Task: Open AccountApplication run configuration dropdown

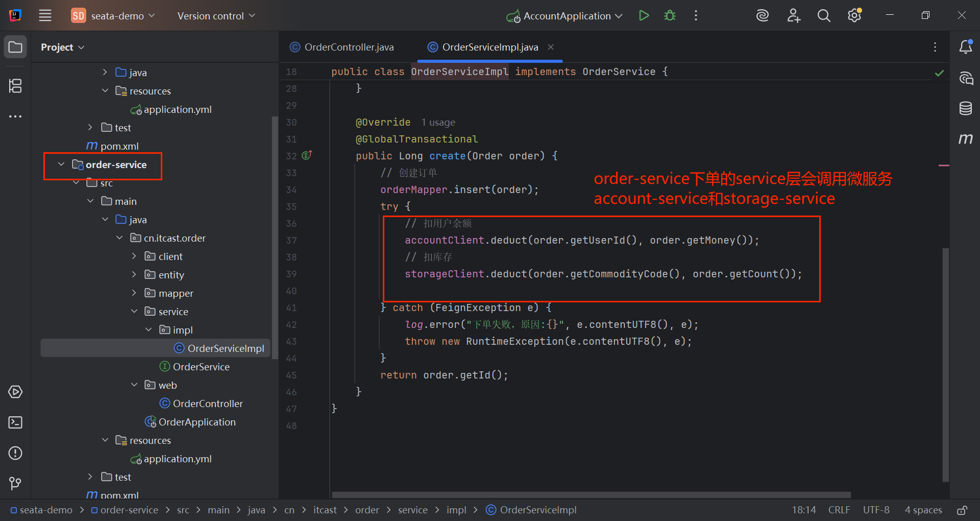Action: coord(564,16)
